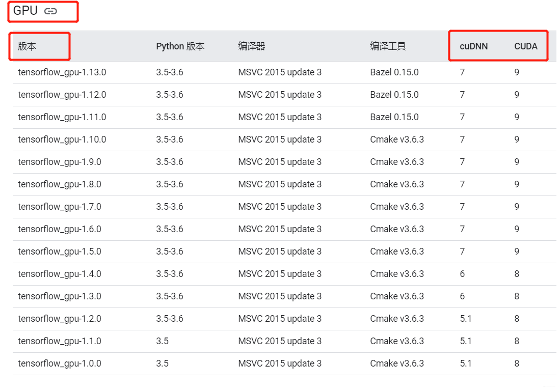Click the tensorflow_gpu-1.10.0 version cell
Image resolution: width=560 pixels, height=392 pixels.
[x=62, y=140]
